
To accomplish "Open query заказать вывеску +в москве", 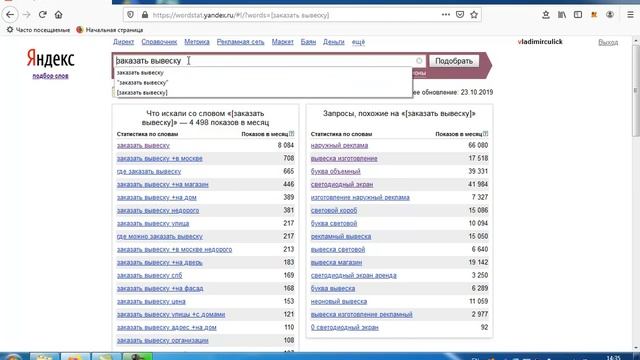I will (x=160, y=158).
